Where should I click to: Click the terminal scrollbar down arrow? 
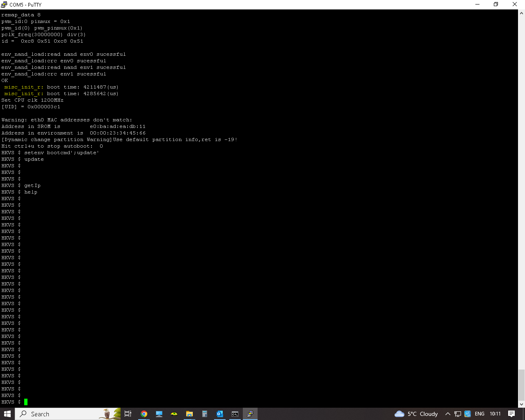(521, 404)
